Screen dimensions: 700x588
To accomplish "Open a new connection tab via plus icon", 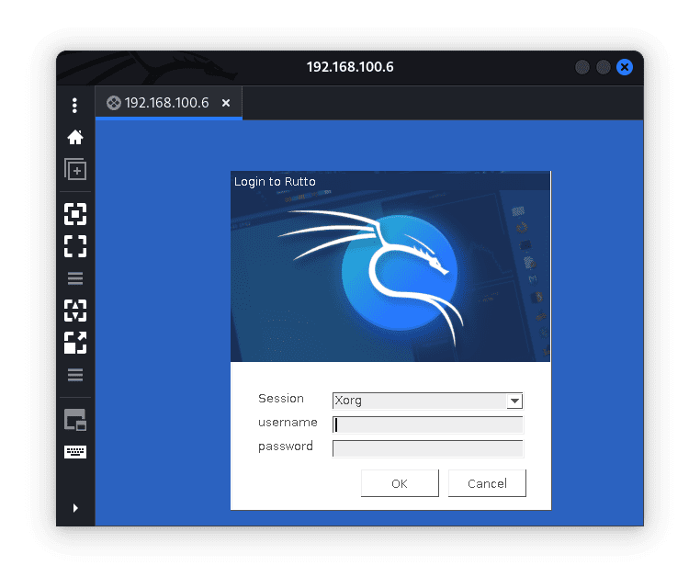I will pos(75,169).
